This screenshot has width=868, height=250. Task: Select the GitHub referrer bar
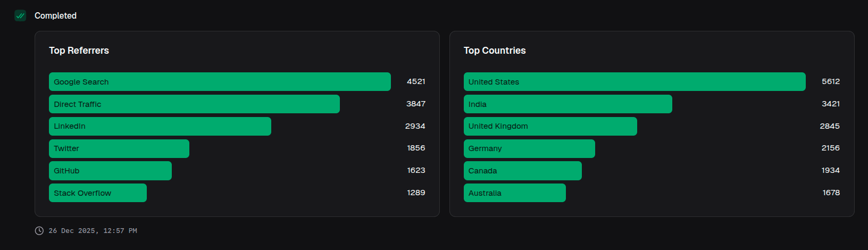tap(110, 171)
